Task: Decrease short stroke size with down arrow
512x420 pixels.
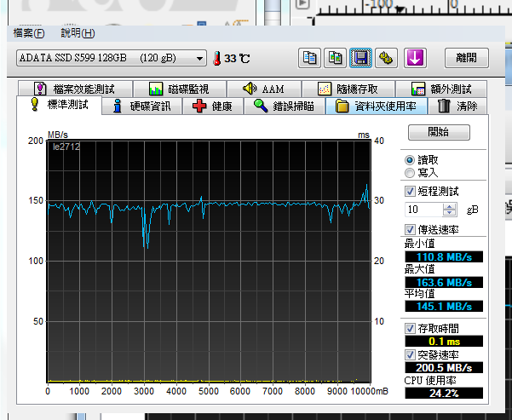Action: [450, 213]
